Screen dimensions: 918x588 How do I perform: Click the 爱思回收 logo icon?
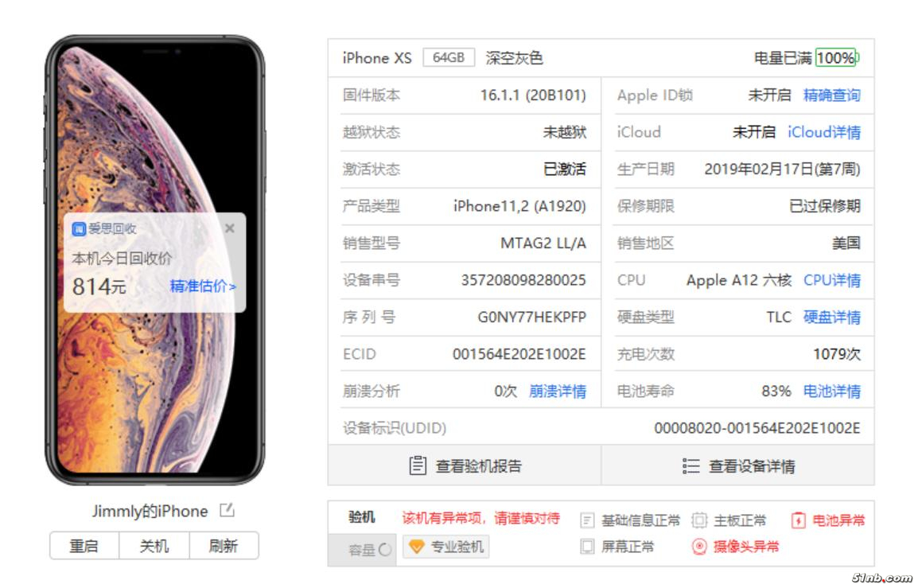click(x=79, y=229)
